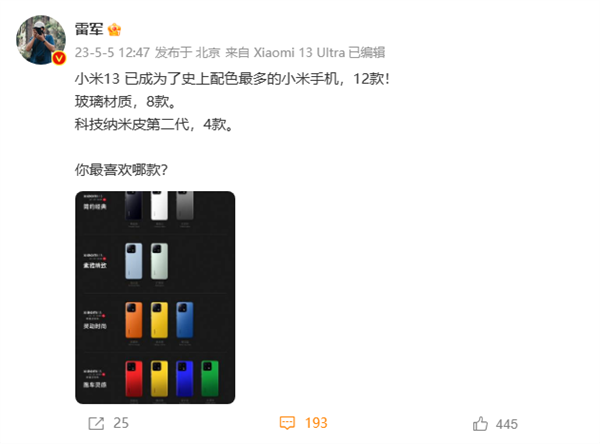This screenshot has height=444, width=600.
Task: Click the thumbs-up like icon
Action: (480, 424)
